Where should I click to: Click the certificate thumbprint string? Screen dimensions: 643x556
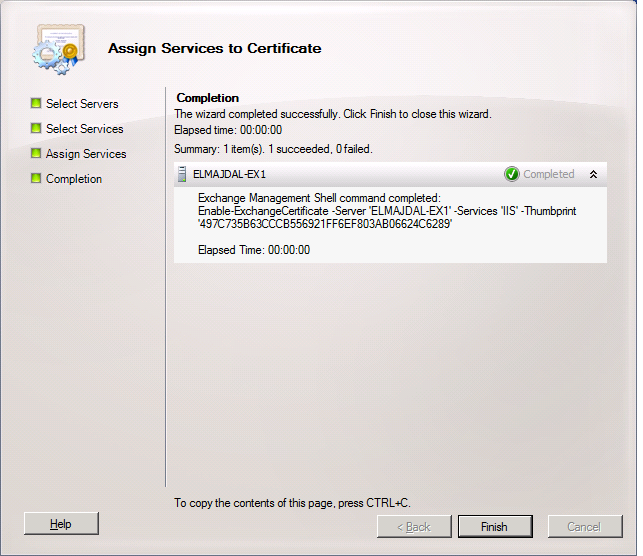[325, 225]
